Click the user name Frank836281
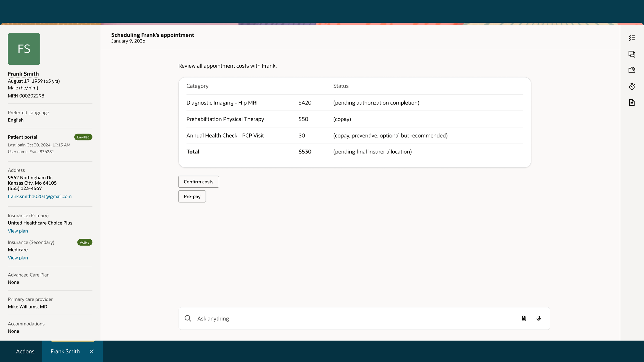The height and width of the screenshot is (362, 644). tap(31, 152)
